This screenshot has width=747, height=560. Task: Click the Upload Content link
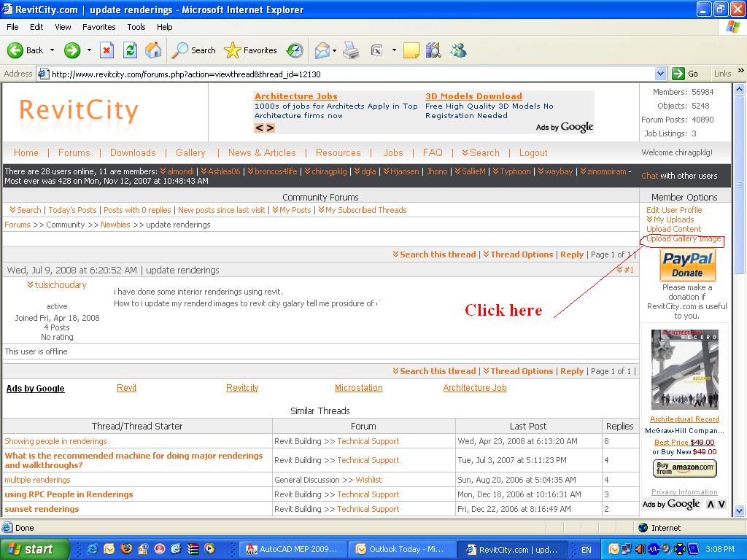tap(673, 229)
